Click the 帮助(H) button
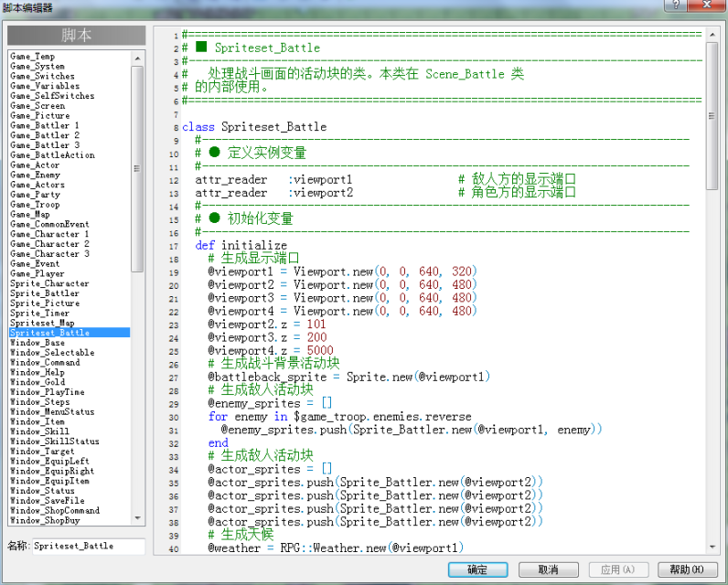Screen dimensions: 728x585 [688, 569]
